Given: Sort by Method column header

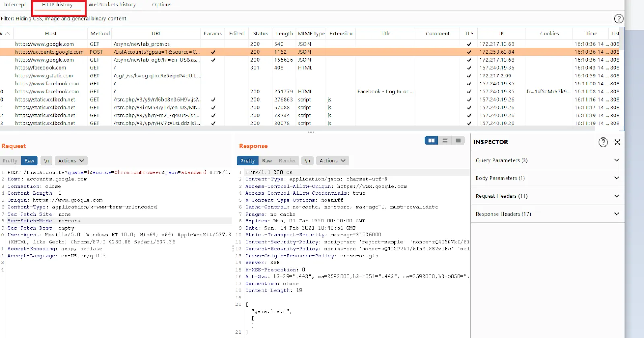Looking at the screenshot, I should click(100, 33).
